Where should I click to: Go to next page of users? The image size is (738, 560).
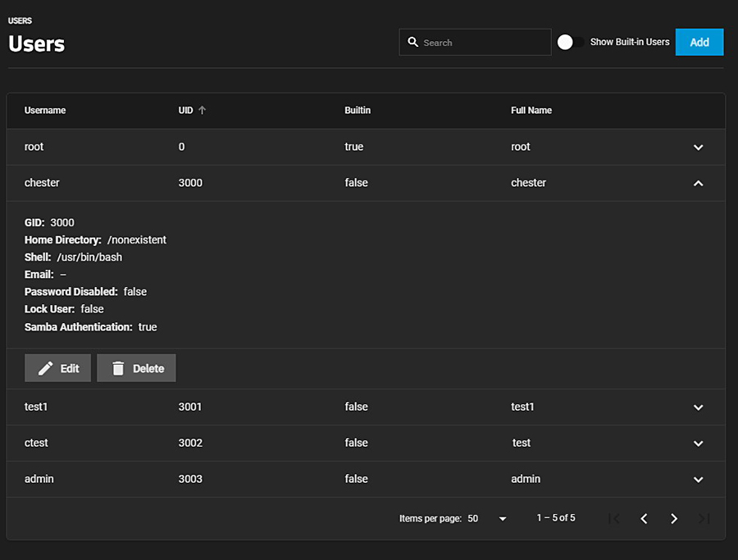tap(674, 518)
